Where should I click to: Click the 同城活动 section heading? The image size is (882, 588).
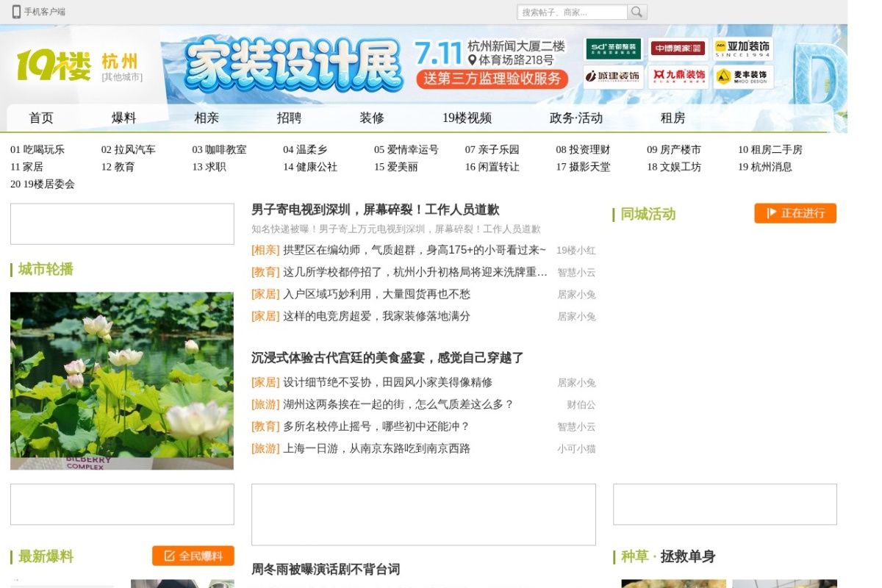(648, 214)
